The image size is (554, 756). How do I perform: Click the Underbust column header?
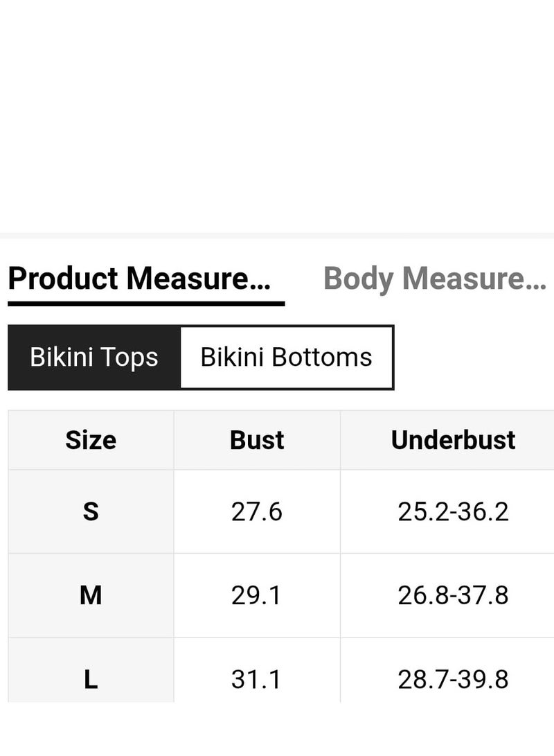(x=453, y=440)
